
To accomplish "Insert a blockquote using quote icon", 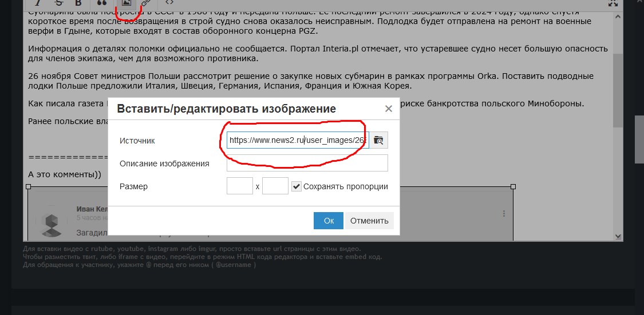I will coord(102,3).
